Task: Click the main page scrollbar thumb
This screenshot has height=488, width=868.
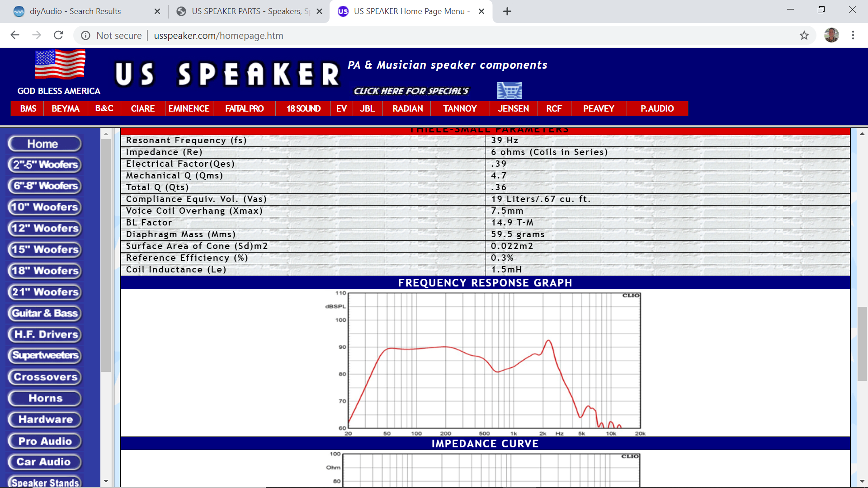Action: coord(862,343)
